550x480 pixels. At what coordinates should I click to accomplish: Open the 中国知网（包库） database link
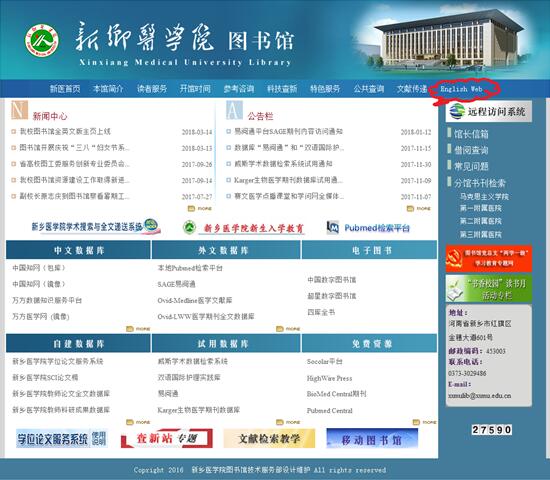tap(39, 268)
